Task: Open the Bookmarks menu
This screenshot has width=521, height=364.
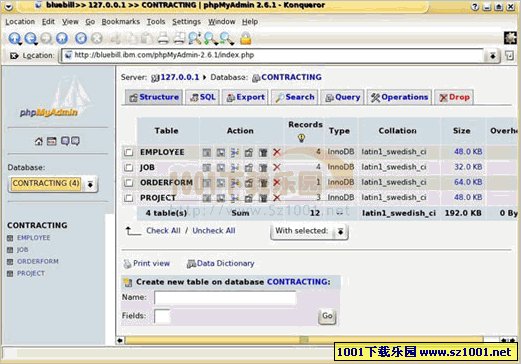Action: pyautogui.click(x=121, y=22)
